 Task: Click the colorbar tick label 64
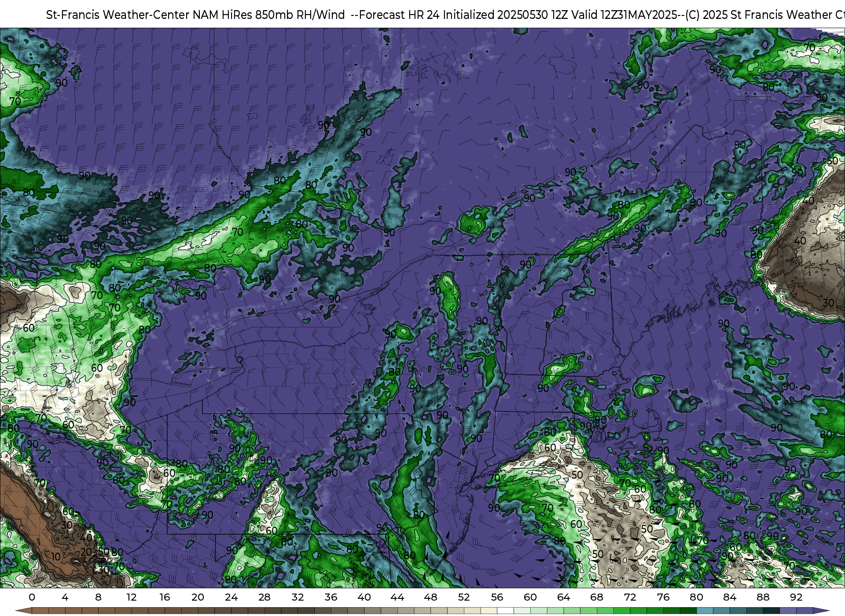563,597
